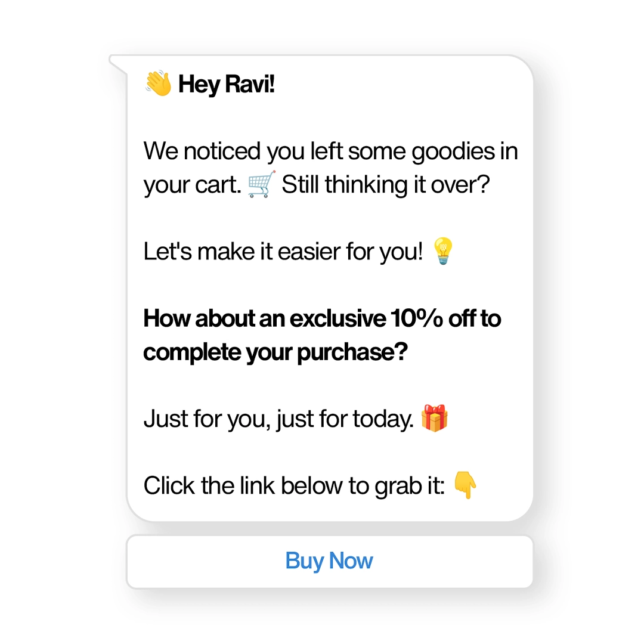Tap the gift emoji after just for today
The image size is (644, 644).
(x=435, y=418)
